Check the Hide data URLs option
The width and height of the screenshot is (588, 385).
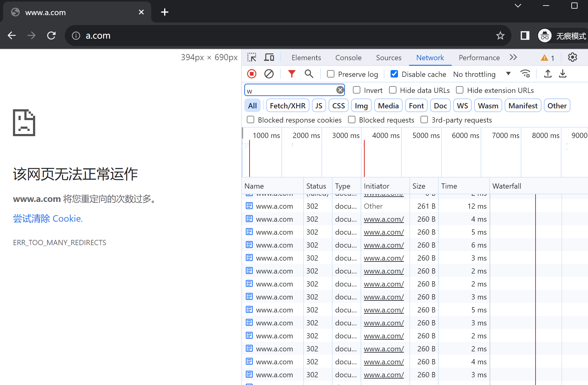(x=393, y=90)
